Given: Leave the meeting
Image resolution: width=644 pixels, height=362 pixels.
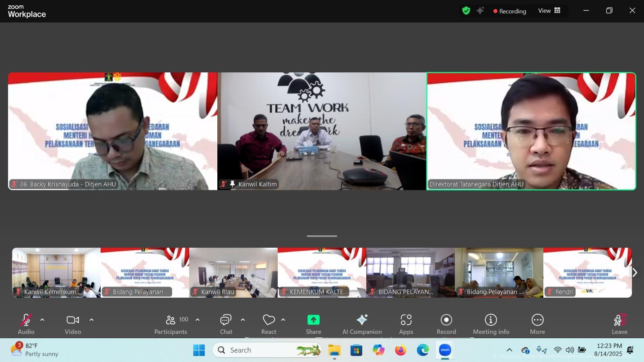Looking at the screenshot, I should coord(619,324).
